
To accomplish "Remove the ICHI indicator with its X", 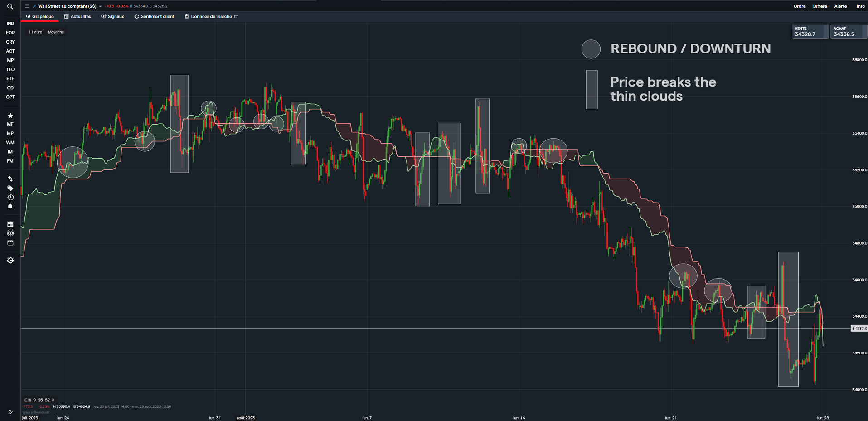I will 53,400.
